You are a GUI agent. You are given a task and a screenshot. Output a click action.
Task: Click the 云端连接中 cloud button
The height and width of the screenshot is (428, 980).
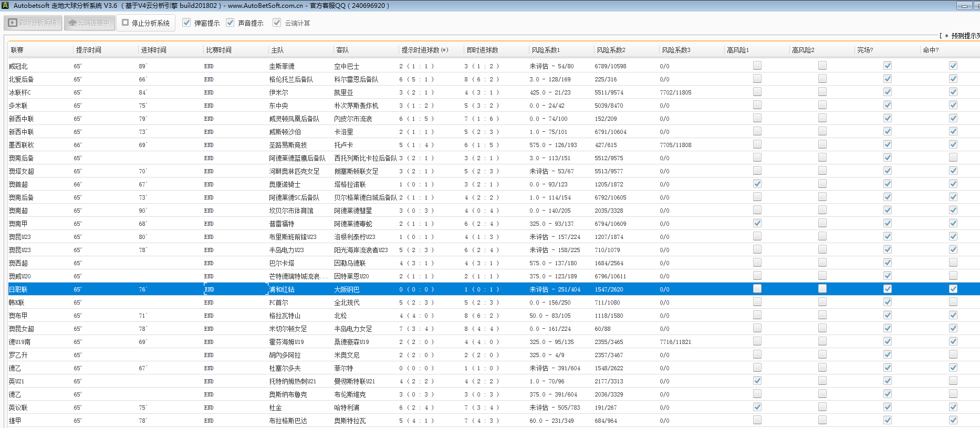[89, 23]
